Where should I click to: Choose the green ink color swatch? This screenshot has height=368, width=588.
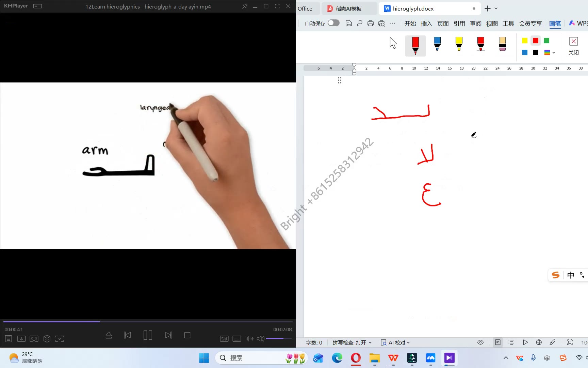tap(546, 41)
